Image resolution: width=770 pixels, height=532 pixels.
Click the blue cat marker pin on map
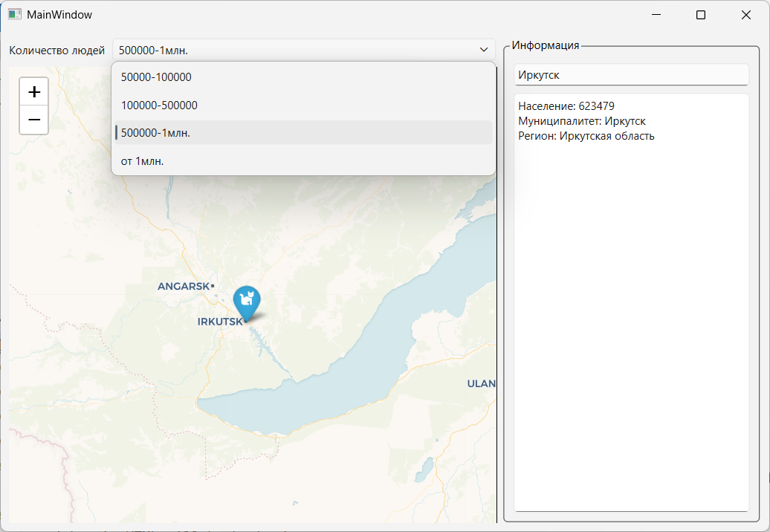pos(246,301)
